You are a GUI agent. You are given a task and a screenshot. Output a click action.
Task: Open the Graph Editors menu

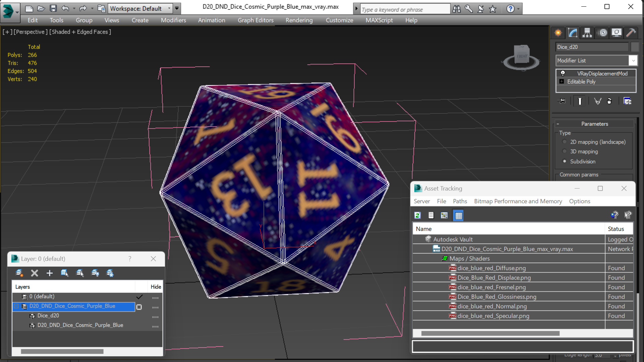(x=255, y=20)
